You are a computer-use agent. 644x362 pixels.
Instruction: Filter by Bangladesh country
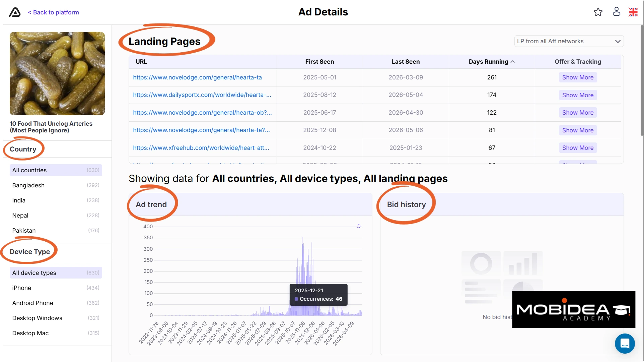coord(56,185)
